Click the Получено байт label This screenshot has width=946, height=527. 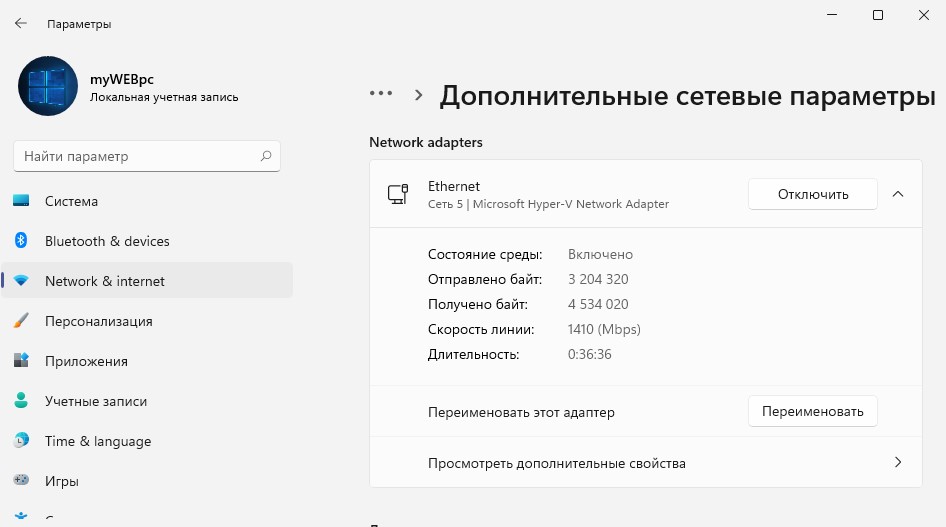(x=478, y=304)
